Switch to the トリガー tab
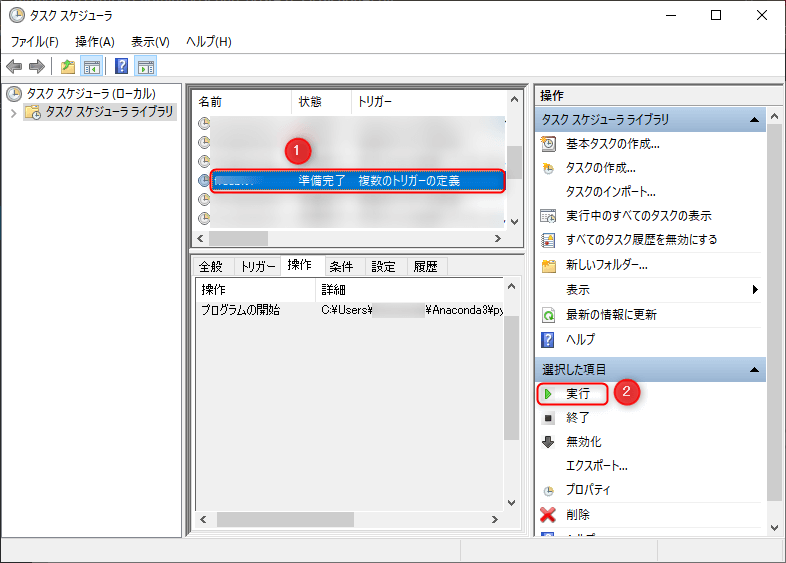Screen dimensions: 786x563 coord(258,267)
